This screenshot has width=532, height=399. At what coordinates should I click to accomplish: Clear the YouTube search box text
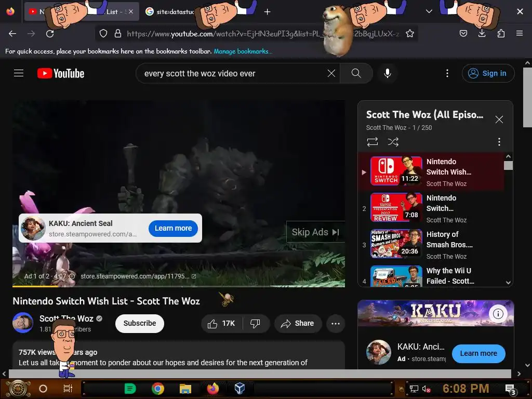point(331,73)
